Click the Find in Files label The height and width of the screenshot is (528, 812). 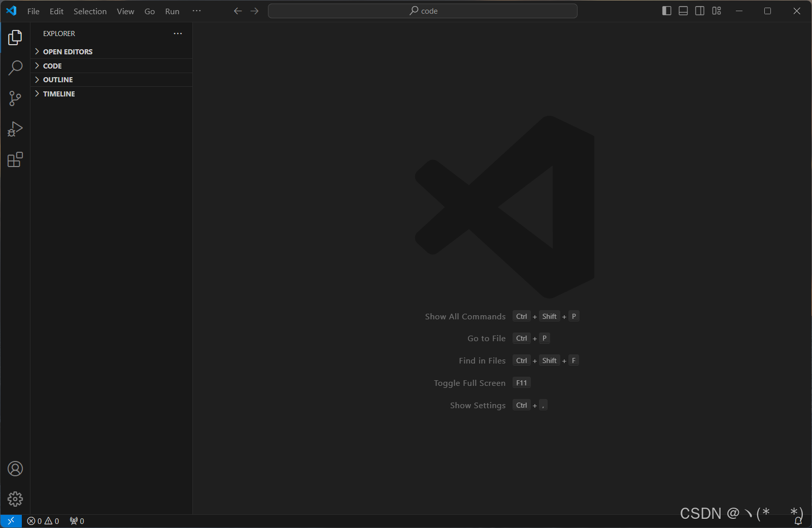point(482,360)
